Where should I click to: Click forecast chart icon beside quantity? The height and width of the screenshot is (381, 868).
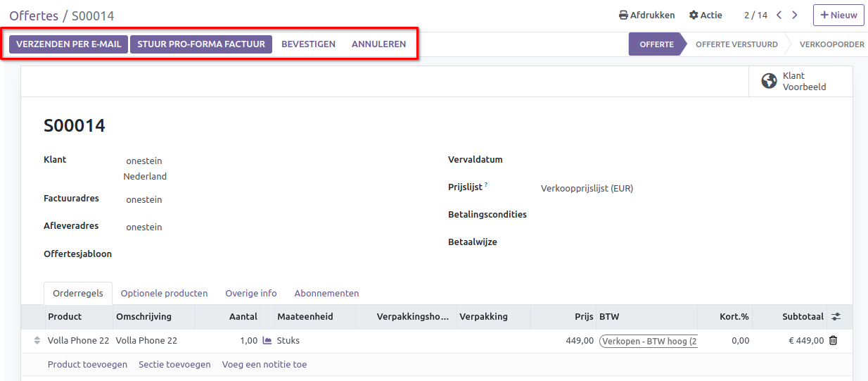pos(267,341)
